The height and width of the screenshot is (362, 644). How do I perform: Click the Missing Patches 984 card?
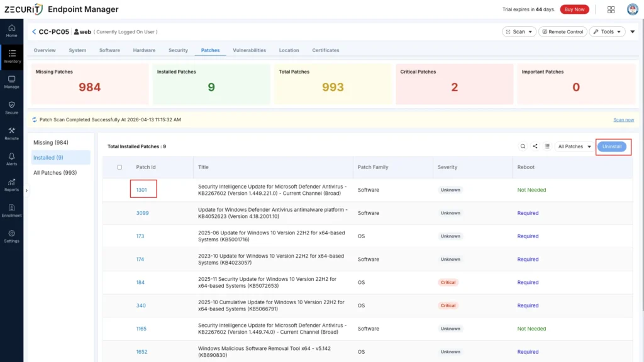tap(89, 84)
